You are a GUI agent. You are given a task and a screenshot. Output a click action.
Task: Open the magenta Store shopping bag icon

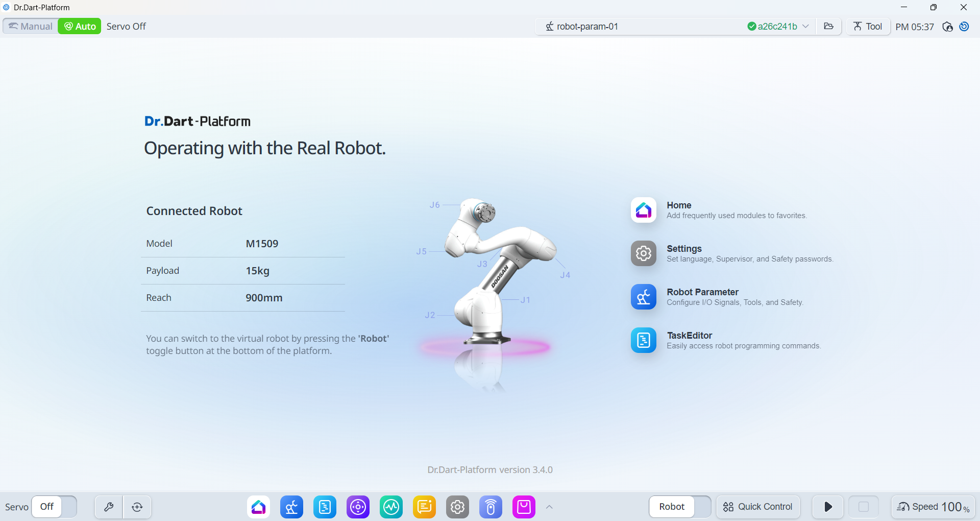tap(524, 507)
